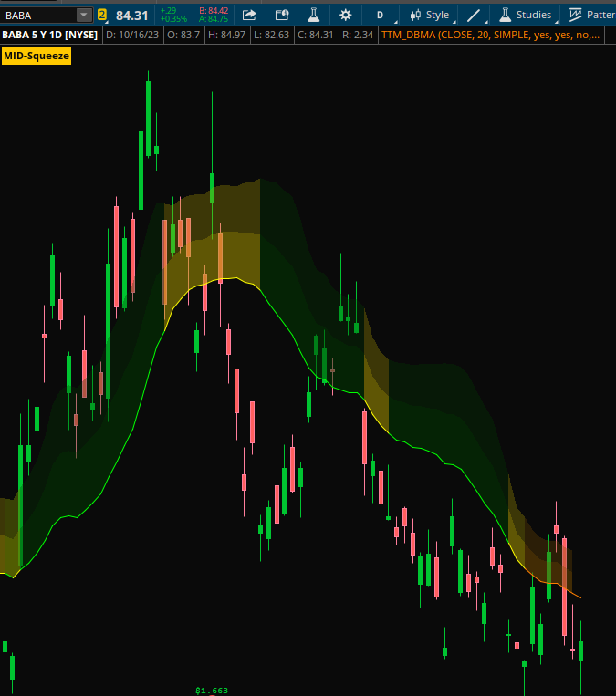This screenshot has height=696, width=616.
Task: Click the bid price B: 84.42
Action: click(214, 10)
